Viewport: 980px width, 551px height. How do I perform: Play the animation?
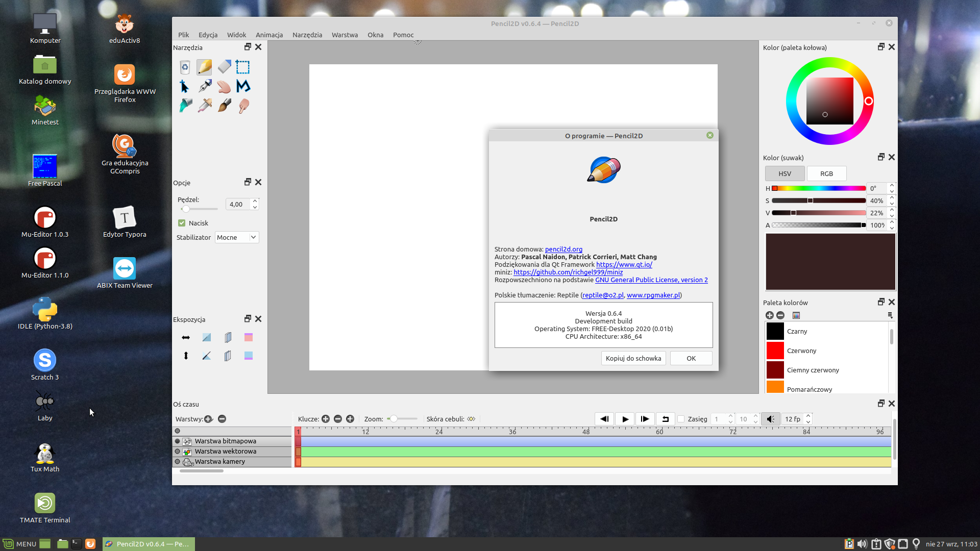pyautogui.click(x=625, y=419)
